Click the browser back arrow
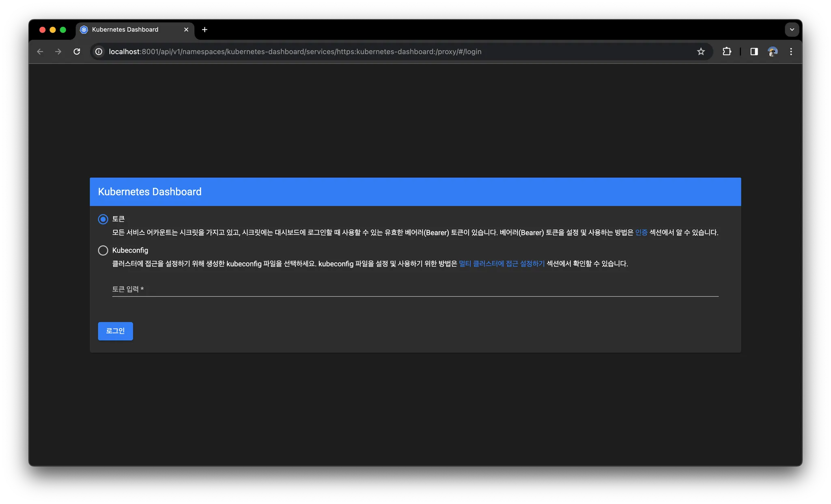 (x=40, y=51)
